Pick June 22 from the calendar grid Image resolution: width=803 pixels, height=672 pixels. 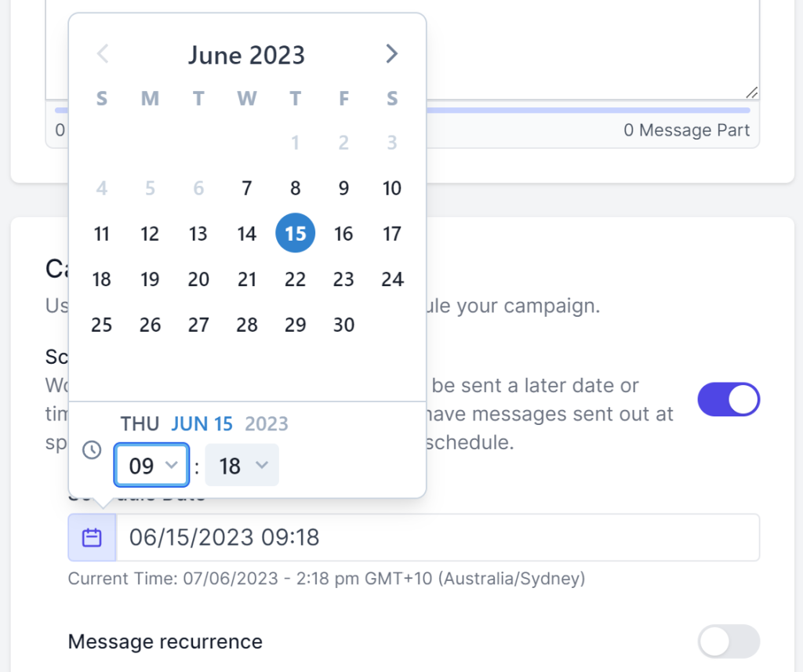click(295, 279)
